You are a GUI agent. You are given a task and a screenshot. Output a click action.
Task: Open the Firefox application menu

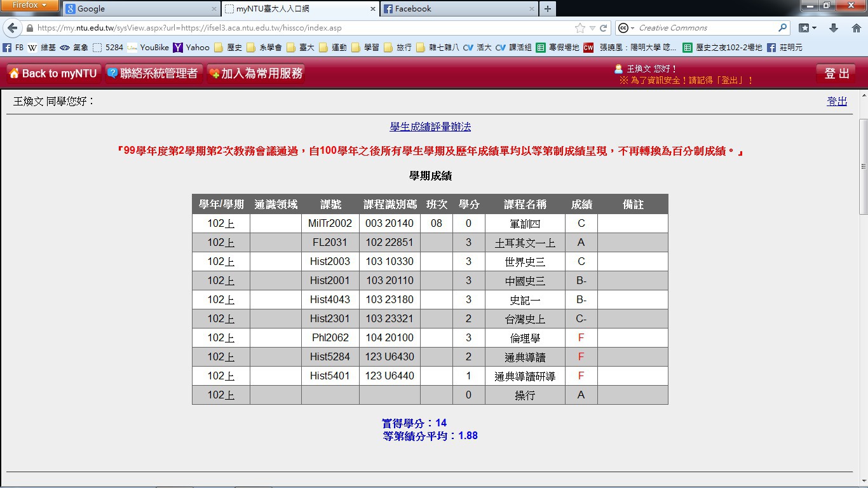click(30, 6)
